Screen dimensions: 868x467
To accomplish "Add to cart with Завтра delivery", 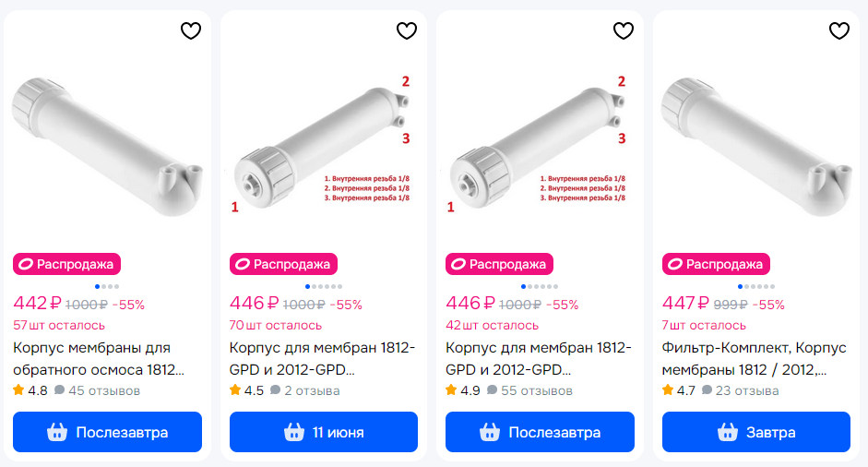I will pyautogui.click(x=756, y=432).
